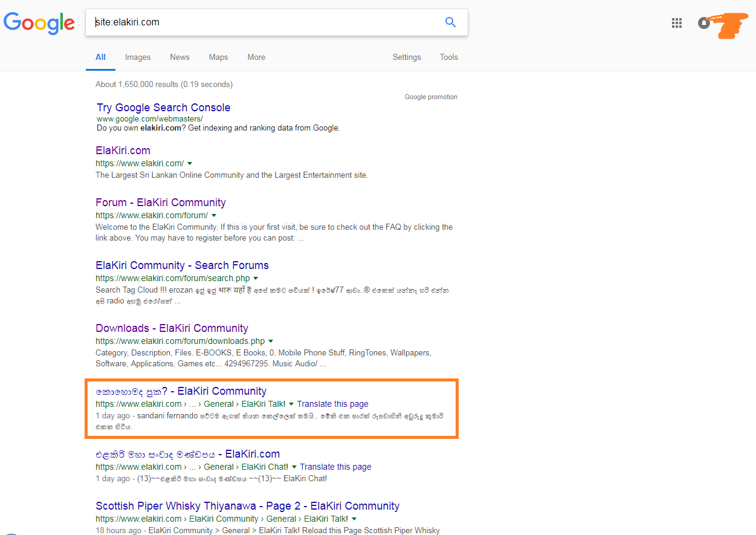Viewport: 756px width, 535px height.
Task: Open the Tools menu
Action: click(x=449, y=57)
